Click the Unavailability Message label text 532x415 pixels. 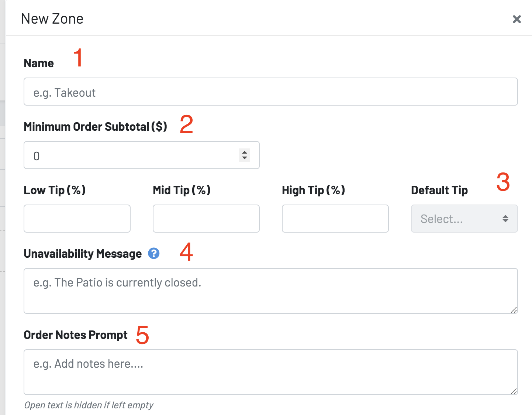[x=83, y=254]
